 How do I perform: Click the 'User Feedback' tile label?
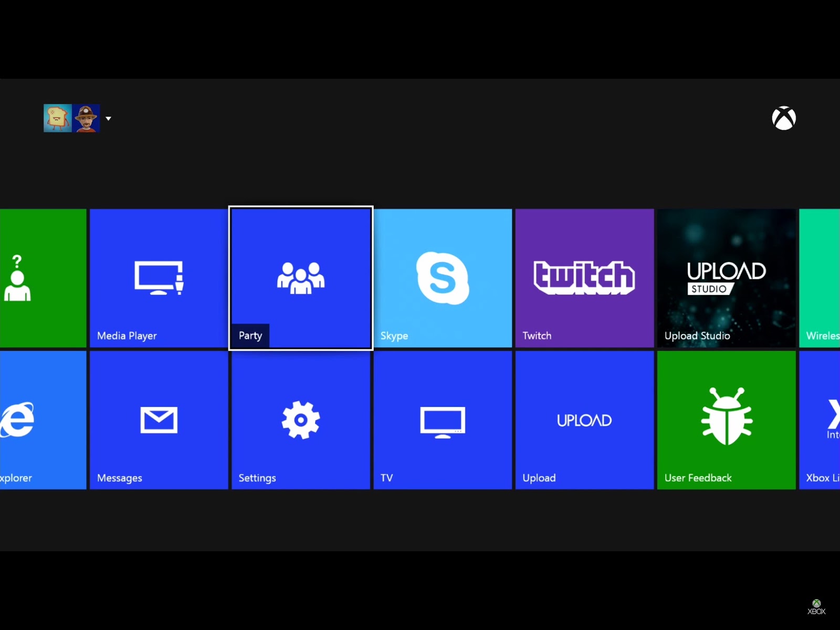coord(698,478)
